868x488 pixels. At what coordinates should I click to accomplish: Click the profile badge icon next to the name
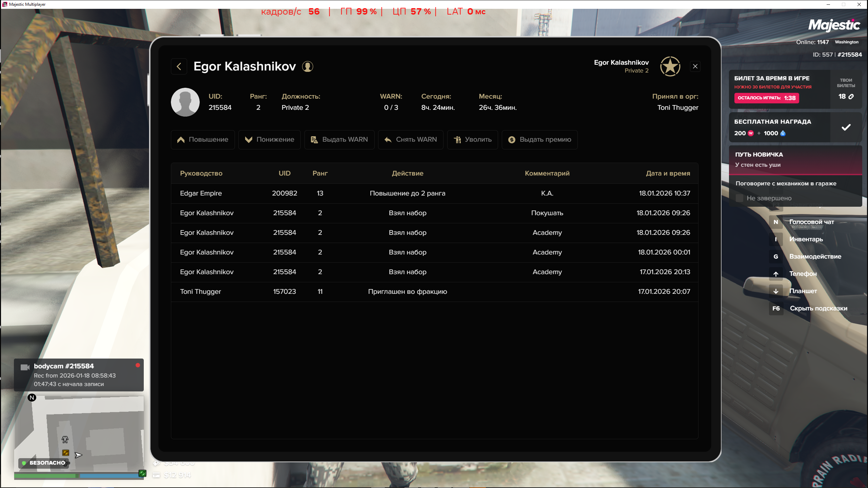coord(308,66)
